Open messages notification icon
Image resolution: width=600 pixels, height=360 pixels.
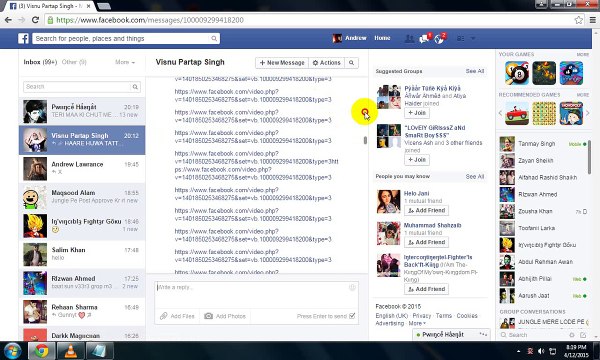click(424, 38)
